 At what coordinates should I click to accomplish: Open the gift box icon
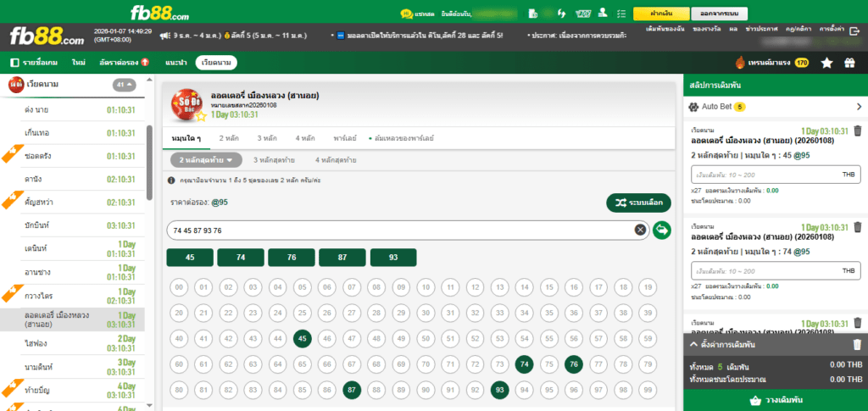coord(849,63)
